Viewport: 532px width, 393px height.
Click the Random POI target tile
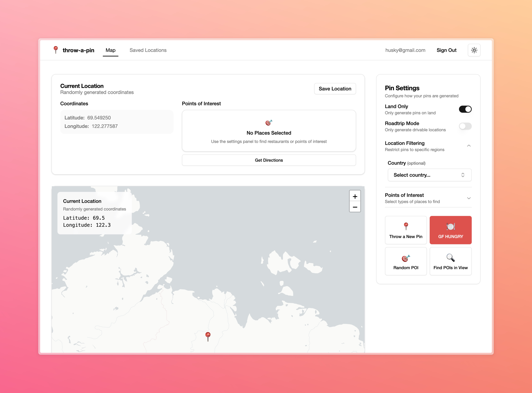coord(406,261)
